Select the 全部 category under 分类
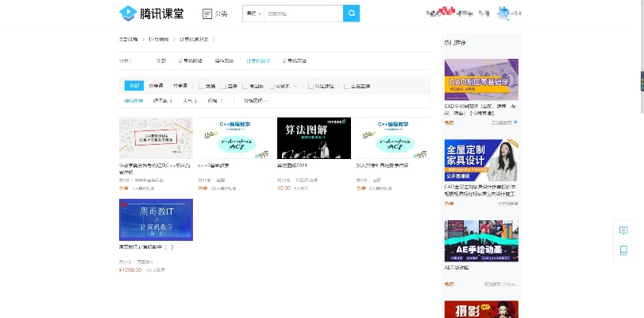 (x=161, y=61)
